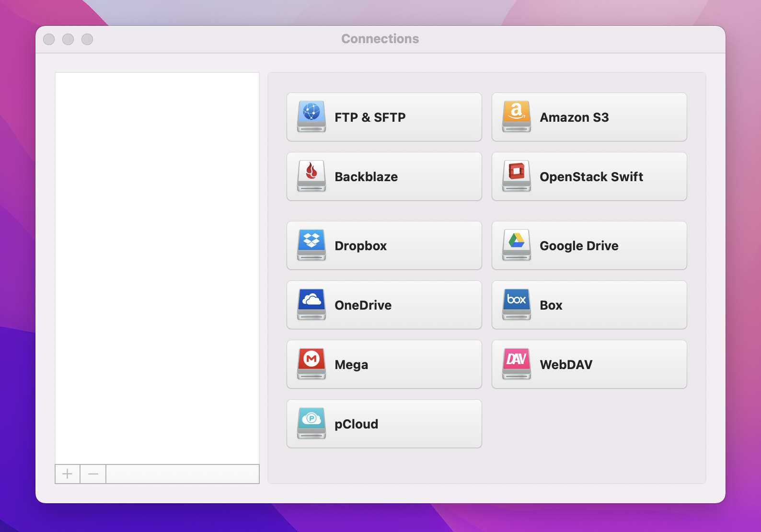Click the FTP & SFTP globe drive icon

[x=311, y=116]
